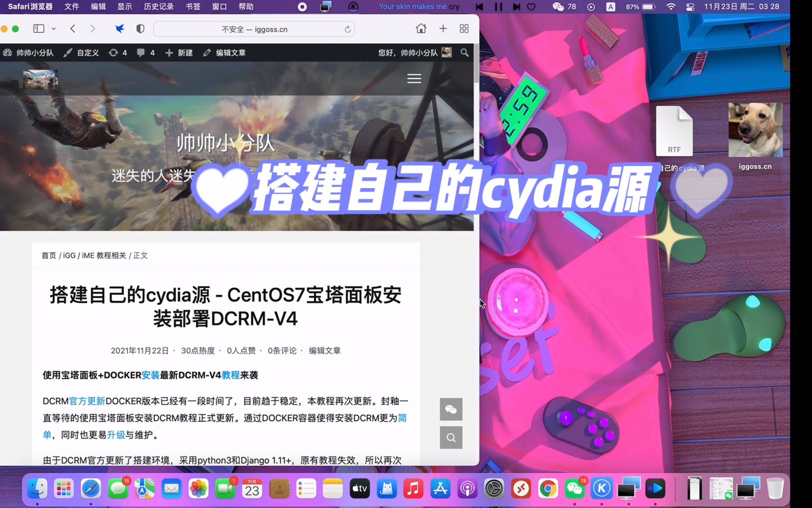Viewport: 812px width, 508px height.
Task: Open Launchpad from the Dock
Action: [64, 489]
